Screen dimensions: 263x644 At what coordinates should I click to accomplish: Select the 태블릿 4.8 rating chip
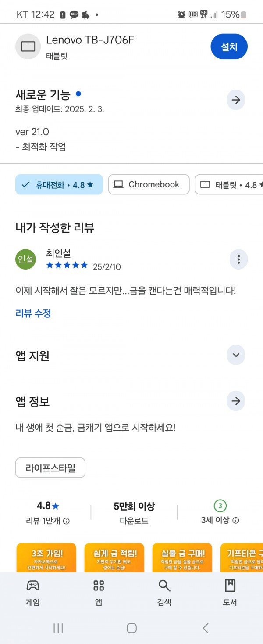pos(229,185)
